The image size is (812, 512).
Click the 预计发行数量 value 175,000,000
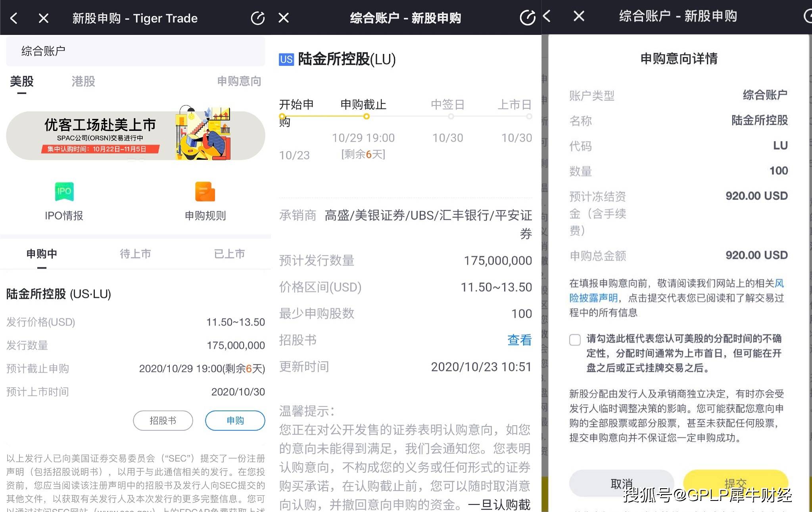(498, 261)
